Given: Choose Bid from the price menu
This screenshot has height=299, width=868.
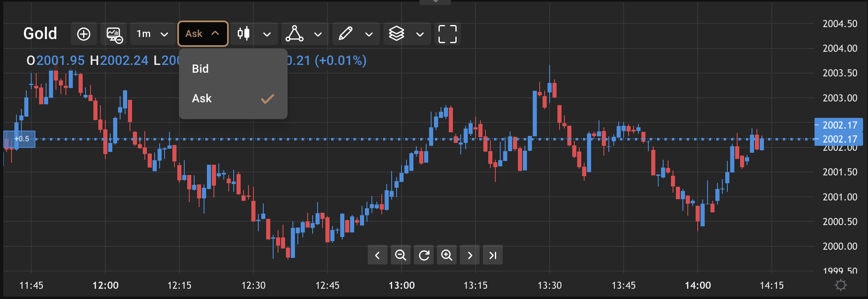Looking at the screenshot, I should tap(233, 69).
